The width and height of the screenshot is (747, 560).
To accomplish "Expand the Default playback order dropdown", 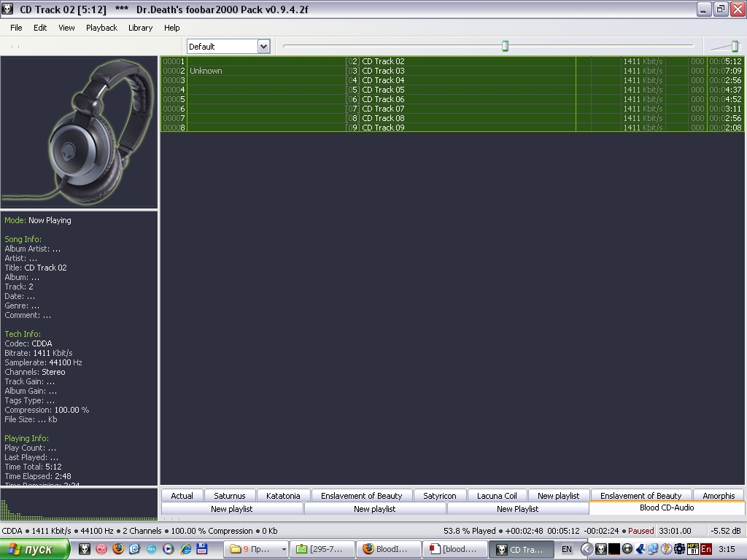I will [263, 46].
